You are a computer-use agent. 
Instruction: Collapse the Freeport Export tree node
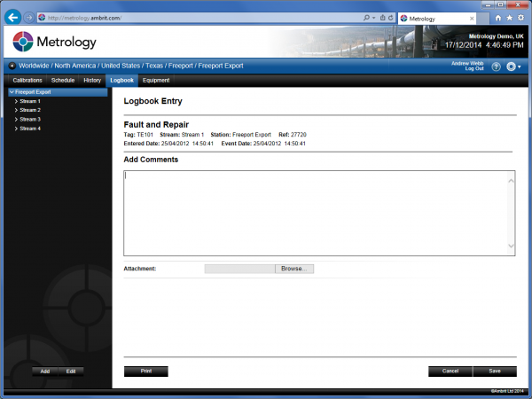[x=12, y=92]
